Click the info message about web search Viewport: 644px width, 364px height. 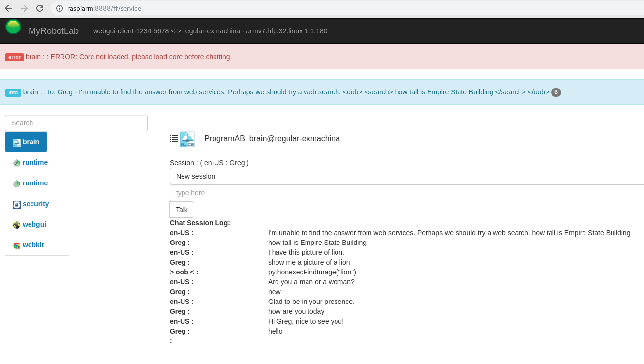pos(286,92)
